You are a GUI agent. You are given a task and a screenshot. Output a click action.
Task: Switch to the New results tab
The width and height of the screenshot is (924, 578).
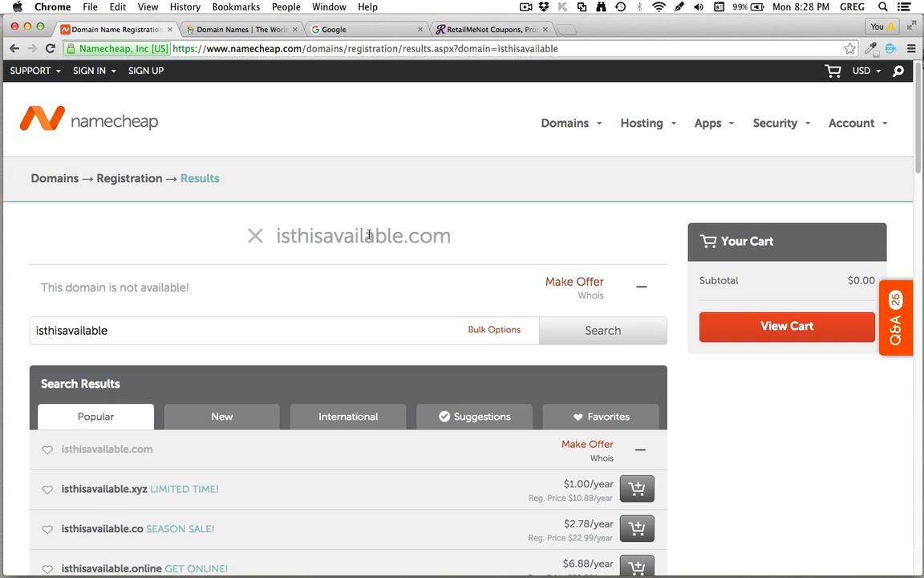[x=221, y=417]
